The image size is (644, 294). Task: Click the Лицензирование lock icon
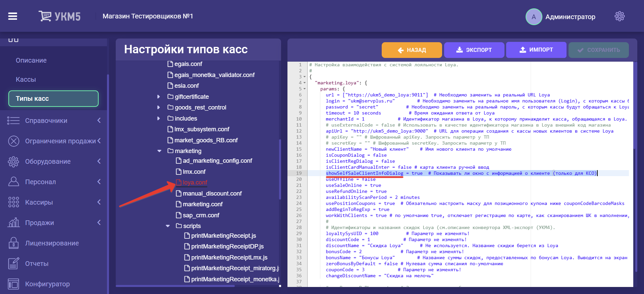point(13,243)
